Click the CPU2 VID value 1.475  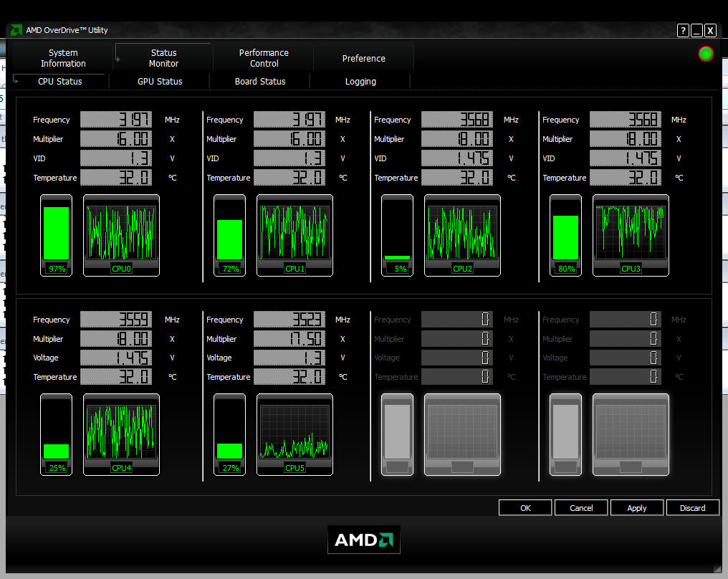coord(457,158)
